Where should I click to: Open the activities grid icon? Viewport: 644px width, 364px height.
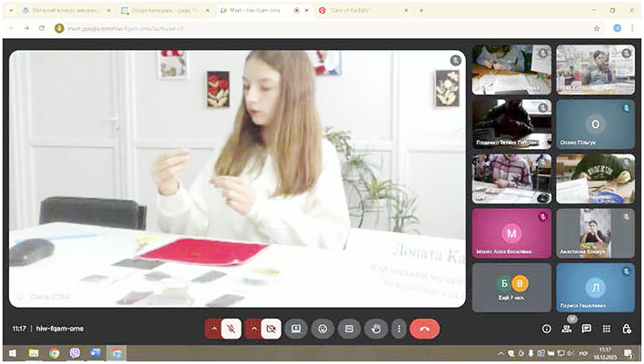[607, 329]
